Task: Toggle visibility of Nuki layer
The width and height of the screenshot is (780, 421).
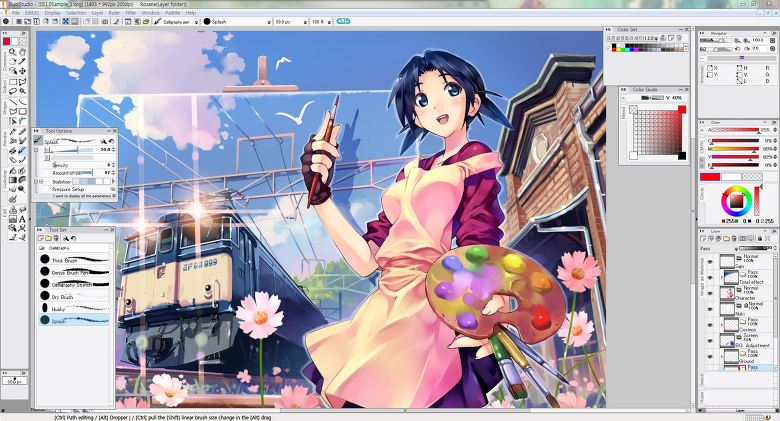Action: click(x=710, y=309)
